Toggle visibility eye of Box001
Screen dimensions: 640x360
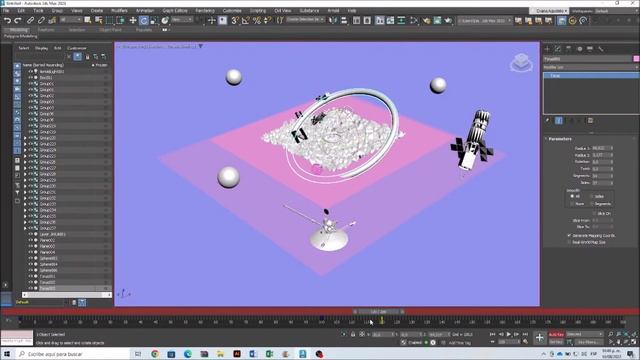31,77
